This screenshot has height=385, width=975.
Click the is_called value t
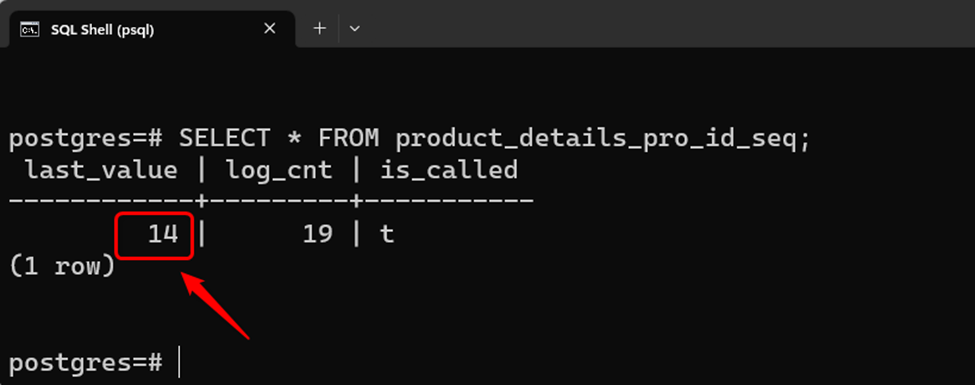point(387,235)
